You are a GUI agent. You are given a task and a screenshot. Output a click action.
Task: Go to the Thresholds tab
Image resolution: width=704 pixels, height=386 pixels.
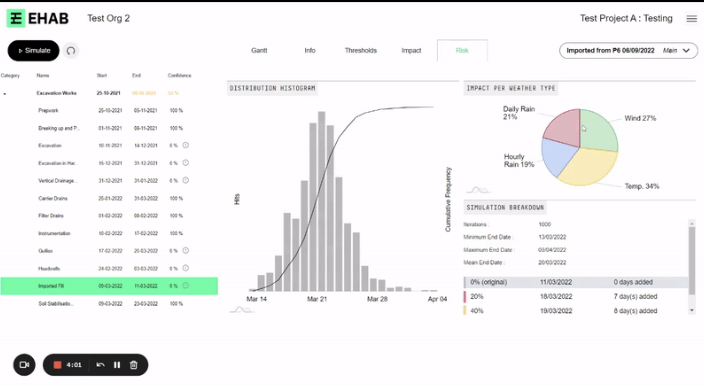pyautogui.click(x=361, y=50)
